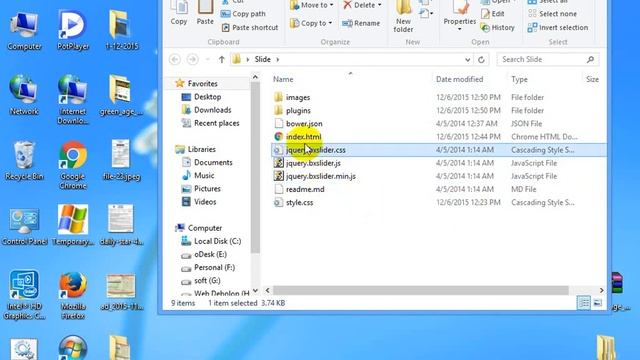Select the 1-12-2015 desktop folder
Screen dimensions: 640x360
121,31
